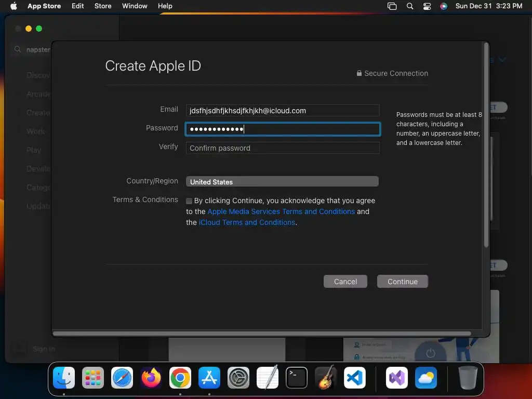
Task: Open iCloud Terms and Conditions link
Action: [247, 222]
